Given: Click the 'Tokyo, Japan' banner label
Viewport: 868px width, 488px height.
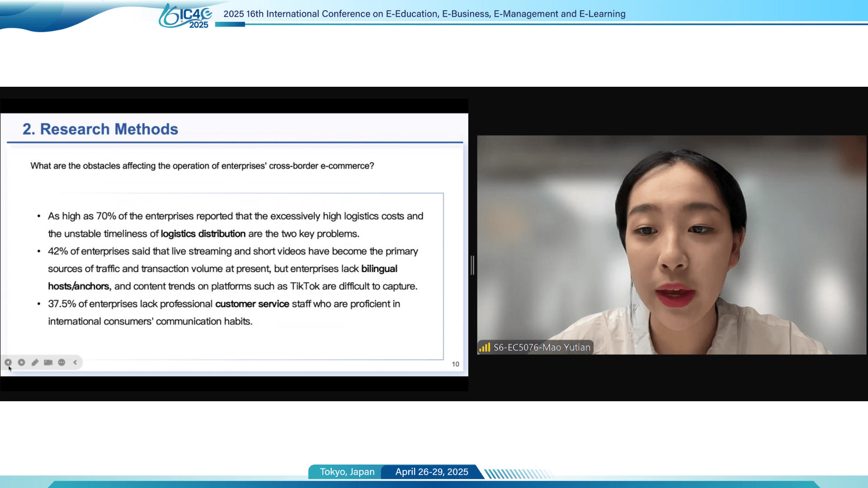Looking at the screenshot, I should [x=347, y=472].
